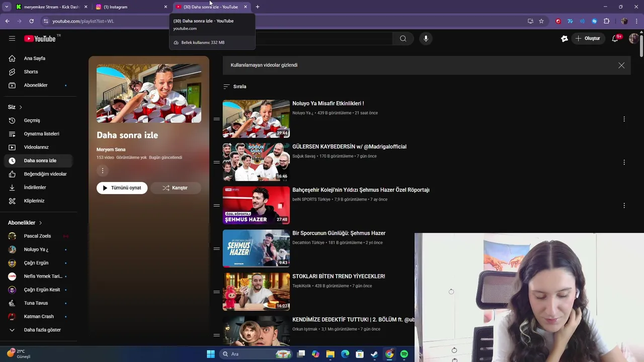Open Windows Start menu

[x=211, y=354]
